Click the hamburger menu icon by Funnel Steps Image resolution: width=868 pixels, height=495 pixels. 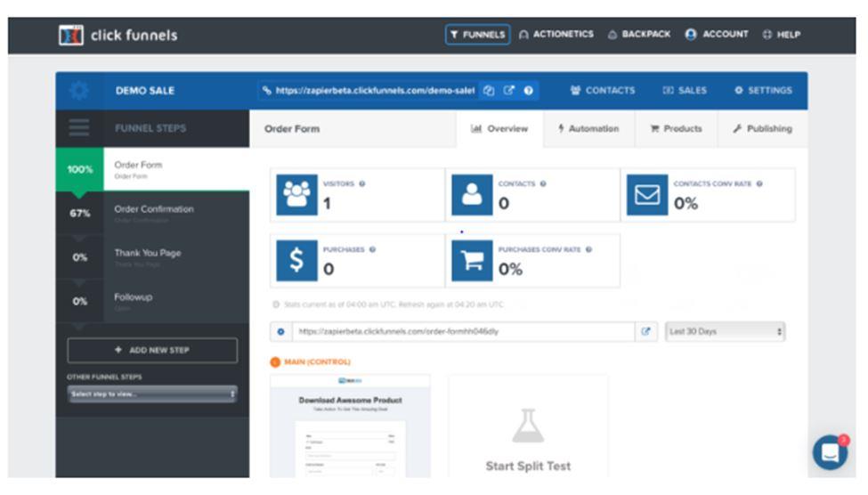[79, 128]
